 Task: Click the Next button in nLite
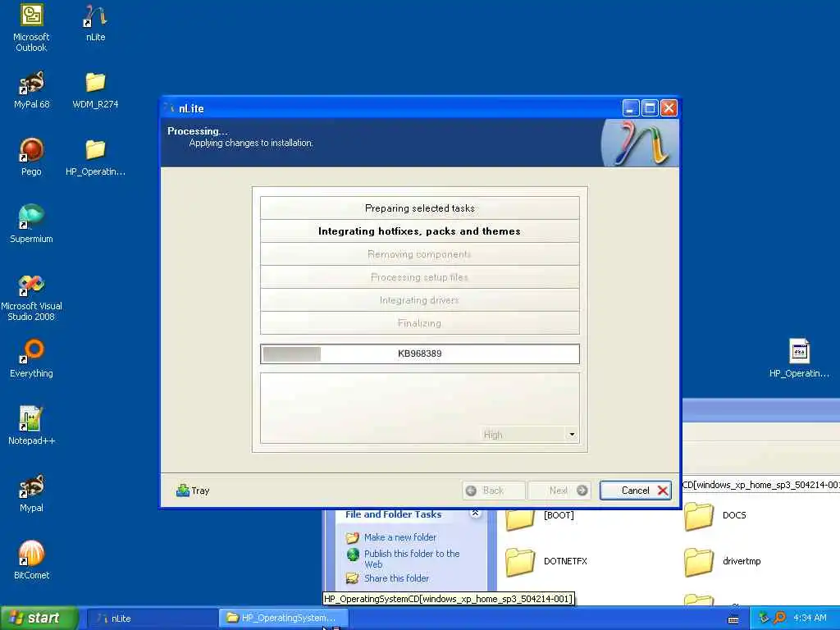point(559,491)
